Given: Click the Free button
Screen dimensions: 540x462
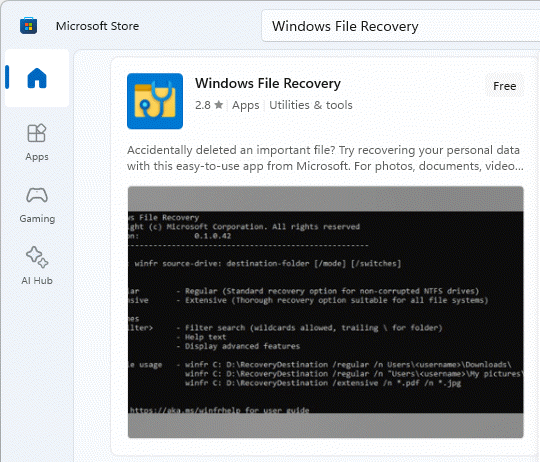Looking at the screenshot, I should (505, 86).
